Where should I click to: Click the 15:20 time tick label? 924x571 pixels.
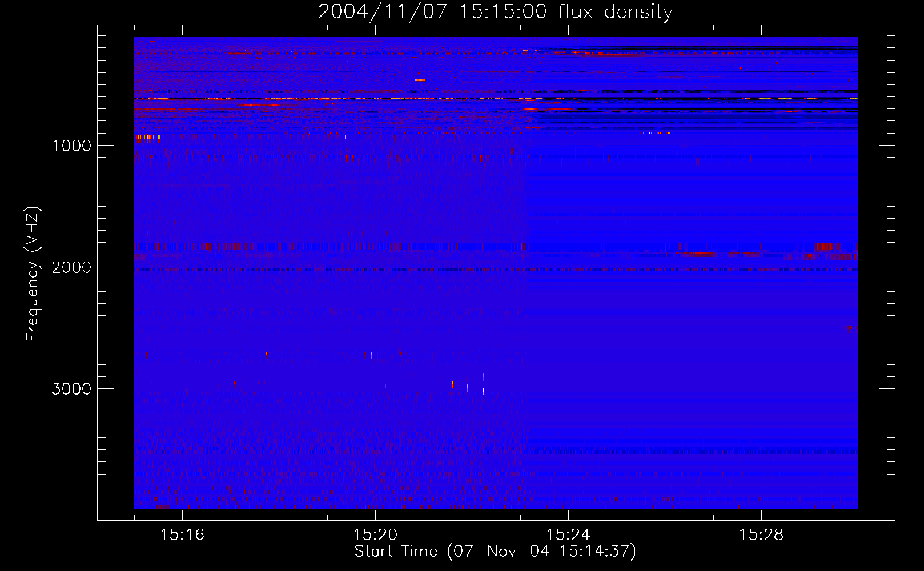375,534
